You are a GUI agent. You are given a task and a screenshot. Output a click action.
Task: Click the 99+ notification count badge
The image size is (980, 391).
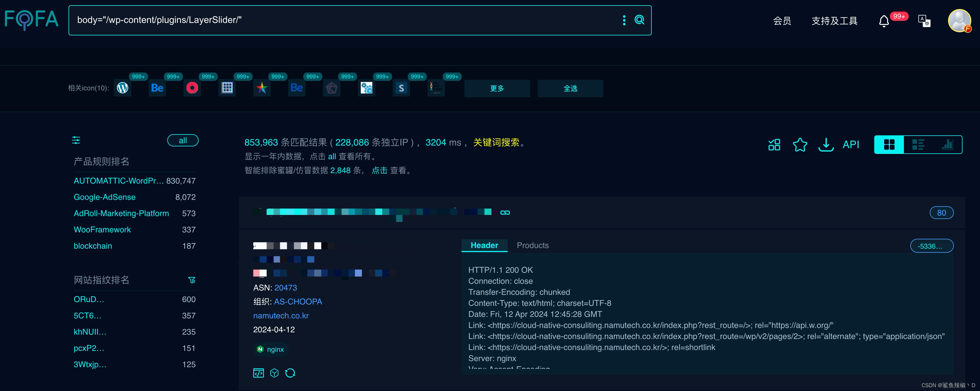[899, 16]
